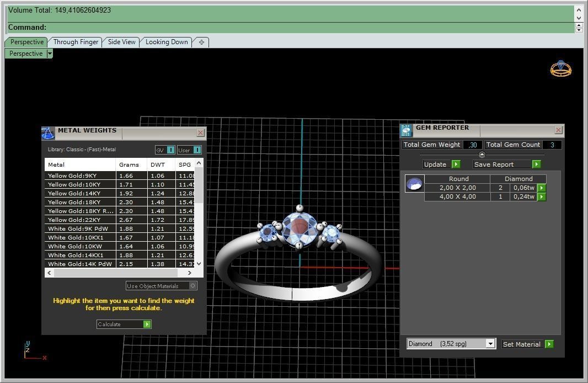
Task: Click the Total Gem Count value field
Action: click(x=552, y=145)
